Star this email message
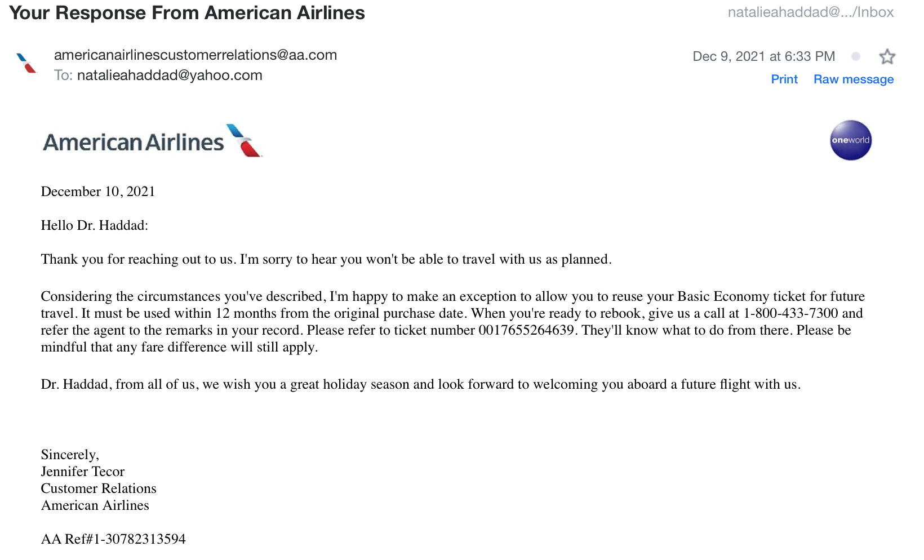The width and height of the screenshot is (924, 560). tap(887, 56)
